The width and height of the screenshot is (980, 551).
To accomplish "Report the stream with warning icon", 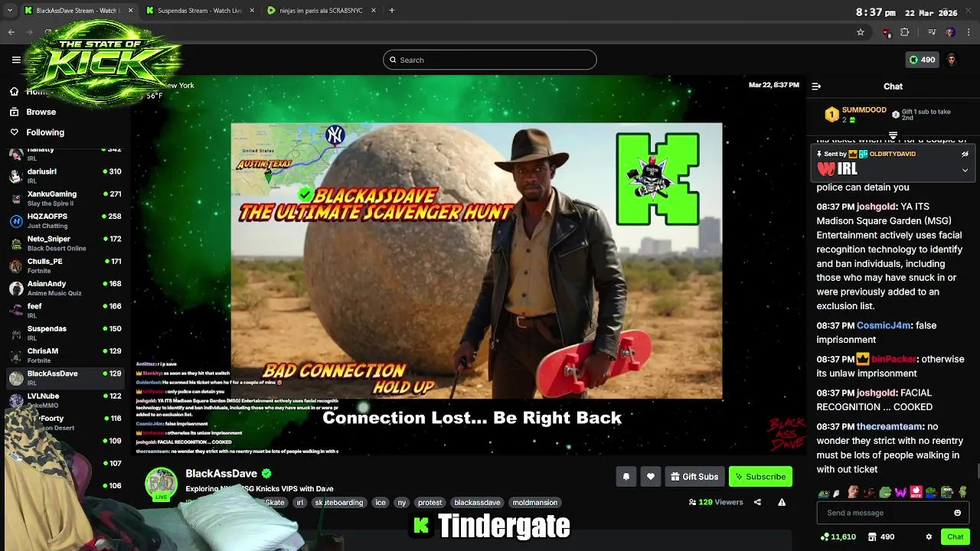I will (782, 502).
